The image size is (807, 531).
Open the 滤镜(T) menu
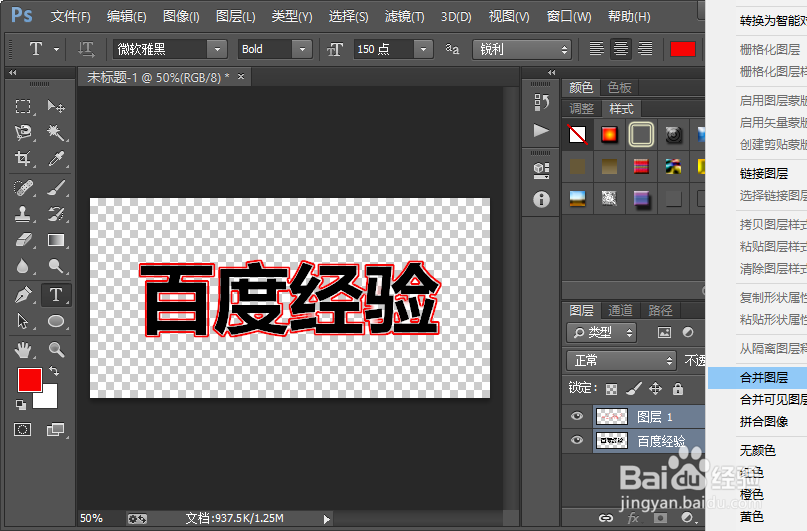pos(405,17)
